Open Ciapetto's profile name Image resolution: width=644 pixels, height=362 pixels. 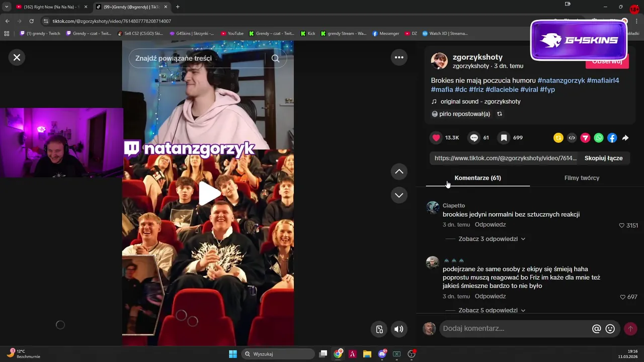pos(454,206)
